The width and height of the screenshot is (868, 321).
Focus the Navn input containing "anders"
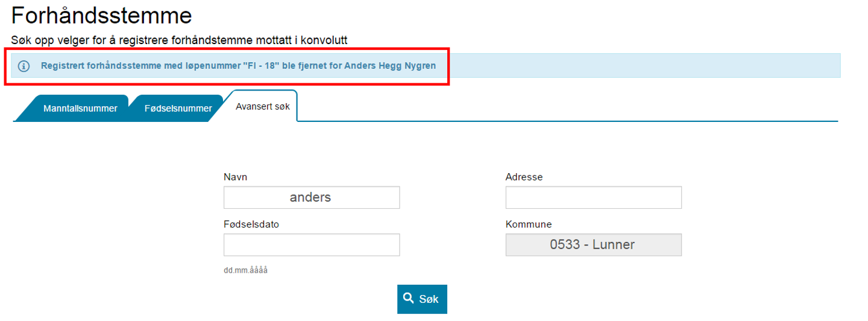click(x=311, y=197)
